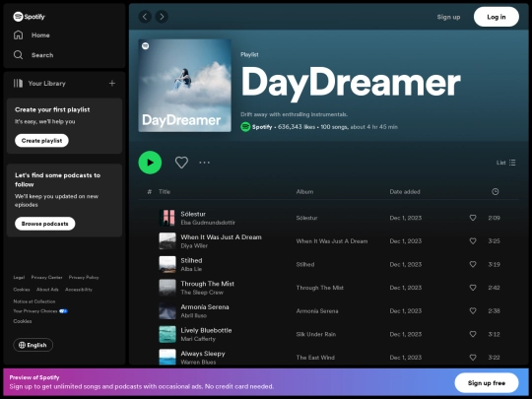
Task: Click the Spotify logo in the sidebar
Action: pos(29,17)
